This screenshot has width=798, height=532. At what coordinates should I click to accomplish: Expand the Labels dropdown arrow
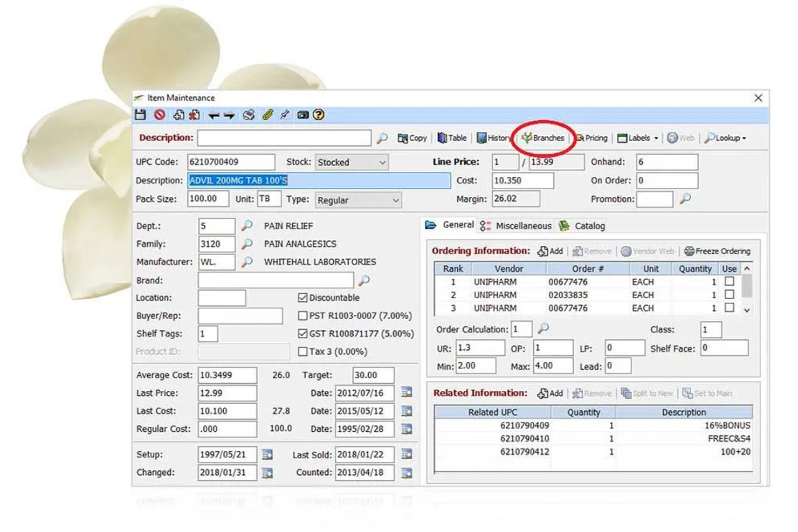[x=656, y=139]
